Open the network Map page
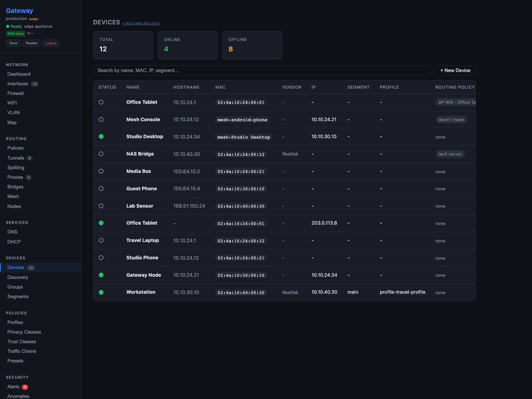The width and height of the screenshot is (532, 399). [x=12, y=123]
